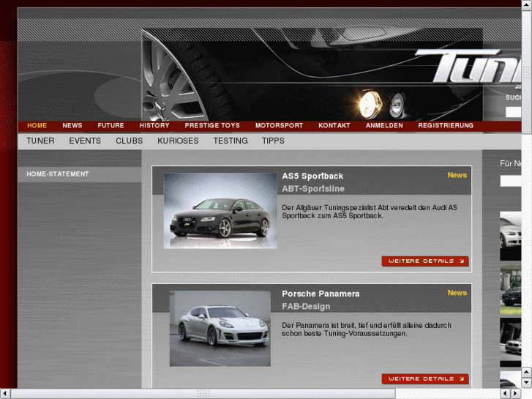The image size is (532, 399).
Task: Click the white Porsche Panamera photo
Action: (220, 329)
